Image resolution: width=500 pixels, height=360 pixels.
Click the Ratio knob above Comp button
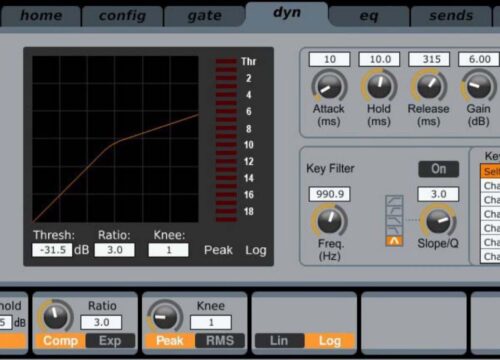point(55,316)
